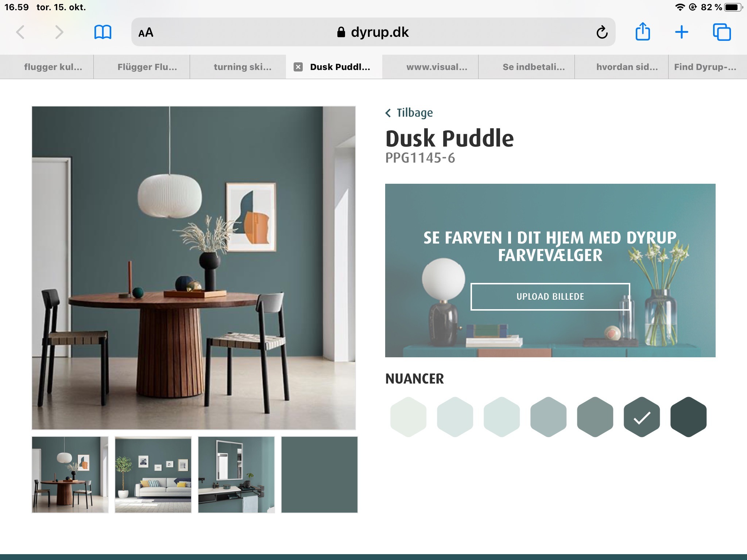
Task: Go back via Tilbage link
Action: (409, 113)
